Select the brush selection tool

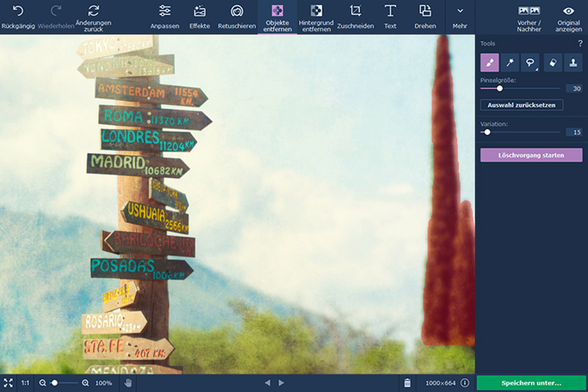[x=489, y=62]
